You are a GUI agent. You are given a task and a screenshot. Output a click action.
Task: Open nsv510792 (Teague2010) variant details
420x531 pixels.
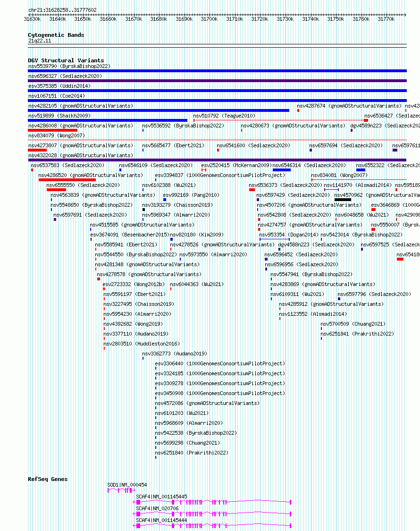click(x=224, y=116)
